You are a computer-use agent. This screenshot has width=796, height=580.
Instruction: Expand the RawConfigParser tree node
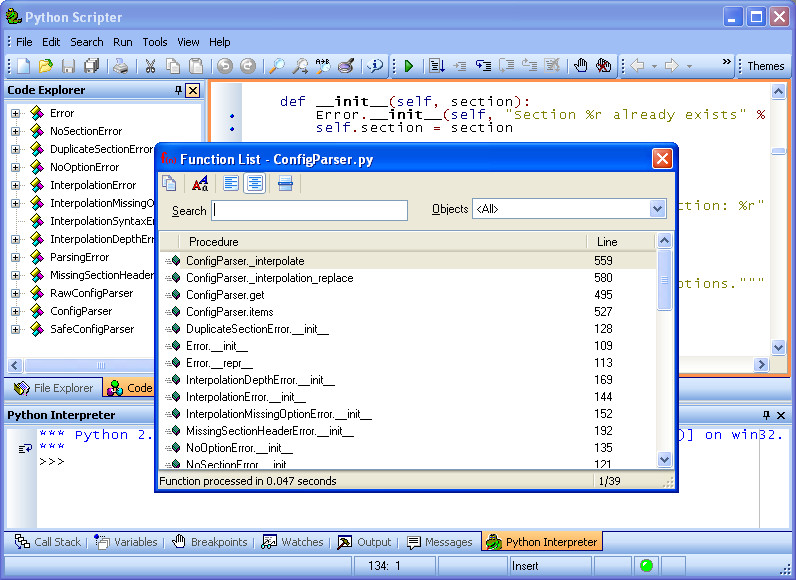[x=15, y=293]
